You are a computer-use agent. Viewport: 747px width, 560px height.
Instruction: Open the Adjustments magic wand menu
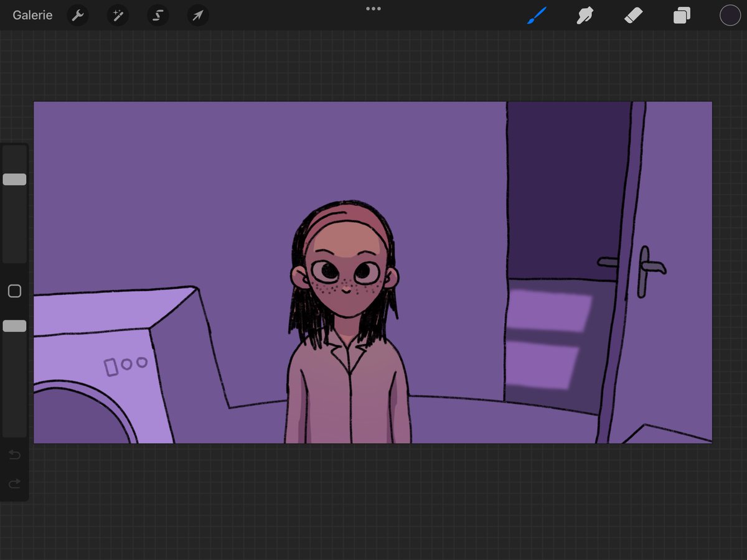[118, 15]
